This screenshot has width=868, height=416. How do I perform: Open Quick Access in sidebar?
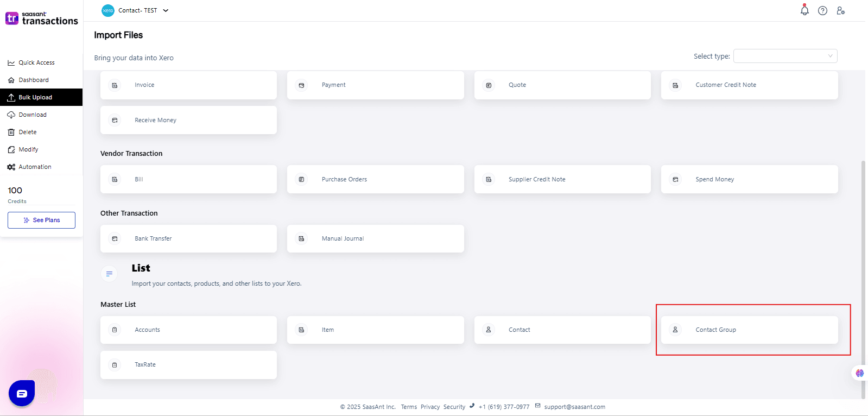click(36, 62)
